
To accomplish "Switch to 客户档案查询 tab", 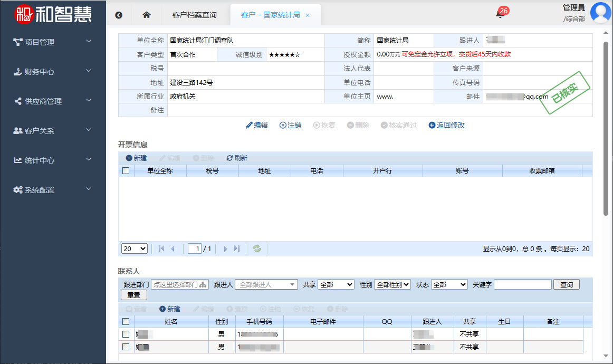I will point(194,15).
